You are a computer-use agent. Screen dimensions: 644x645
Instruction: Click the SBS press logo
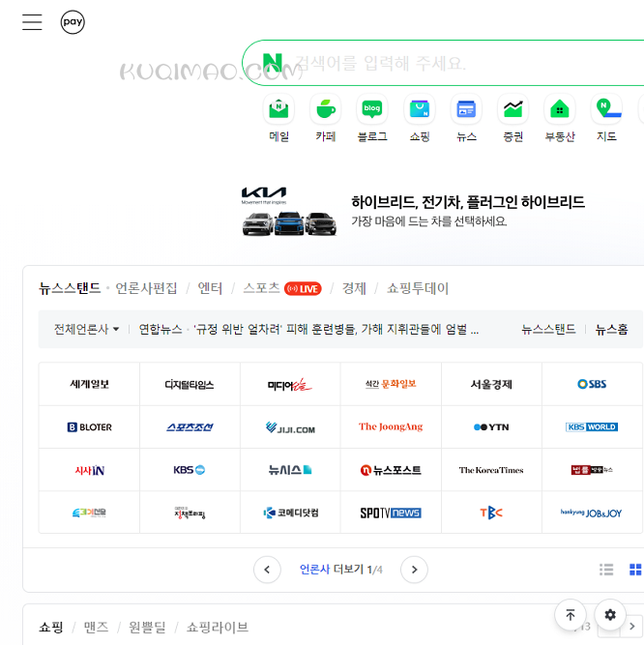click(592, 384)
